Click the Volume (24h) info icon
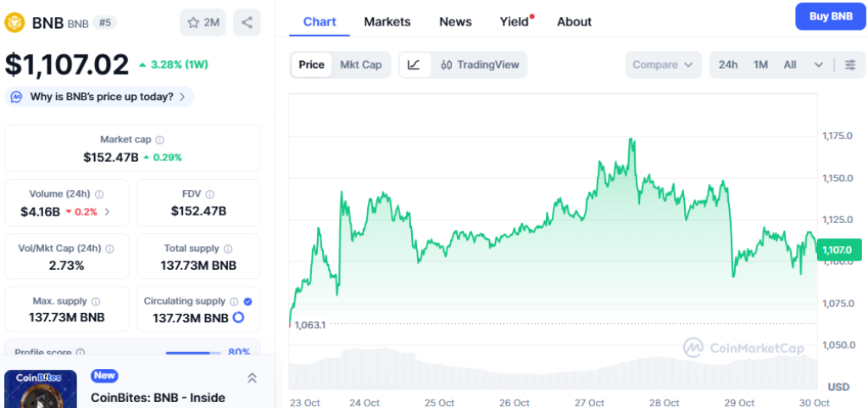The height and width of the screenshot is (408, 868). tap(99, 194)
